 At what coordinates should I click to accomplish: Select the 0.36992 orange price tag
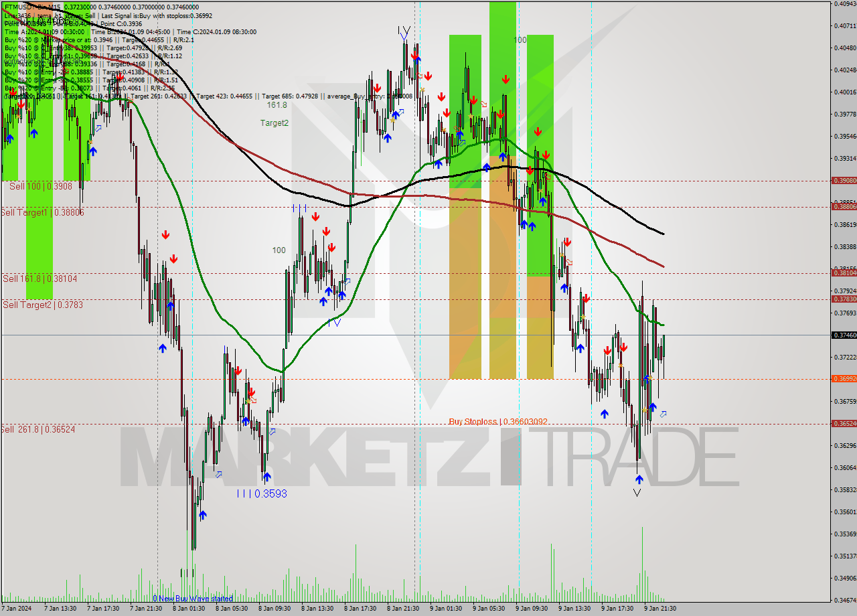click(844, 379)
